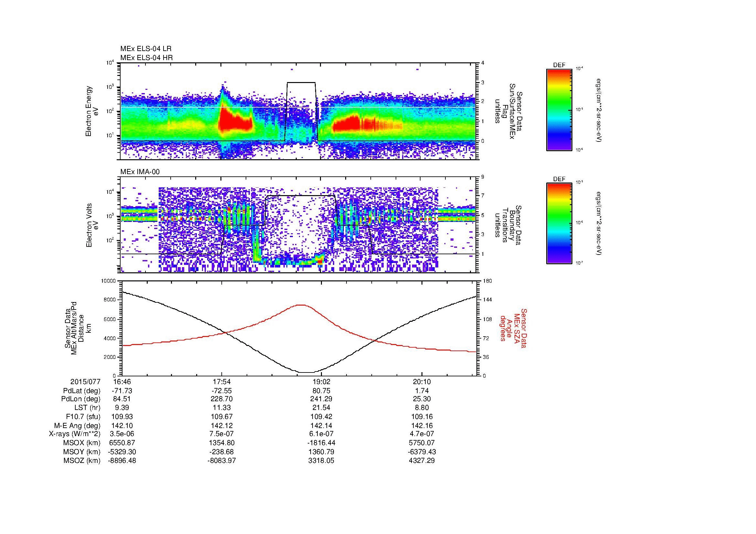Click the 180 SZA axis tick label
This screenshot has width=756, height=534.
488,281
